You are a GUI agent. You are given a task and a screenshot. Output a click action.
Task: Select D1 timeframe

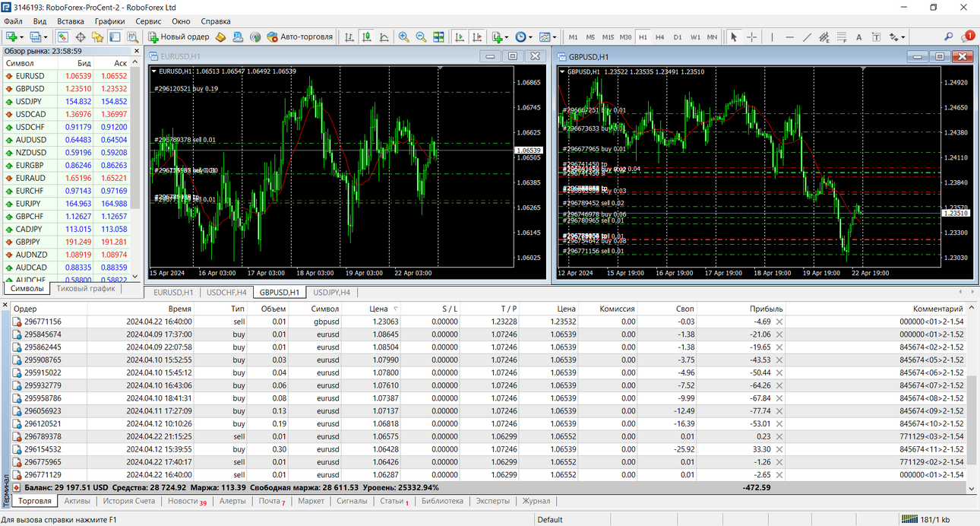point(678,36)
